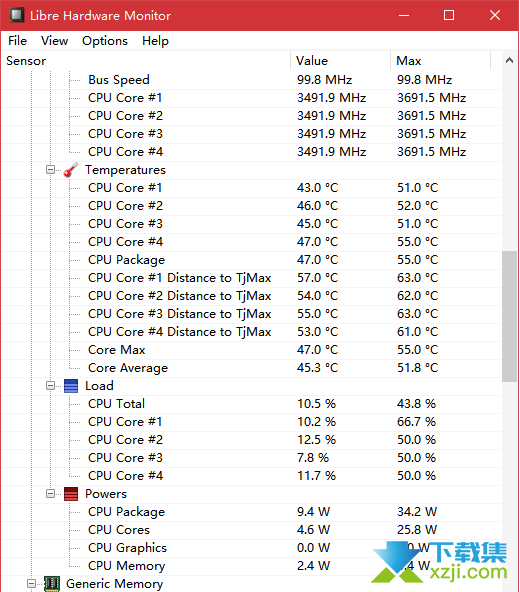Screen dimensions: 520x592
Task: Open the File menu
Action: tap(17, 41)
